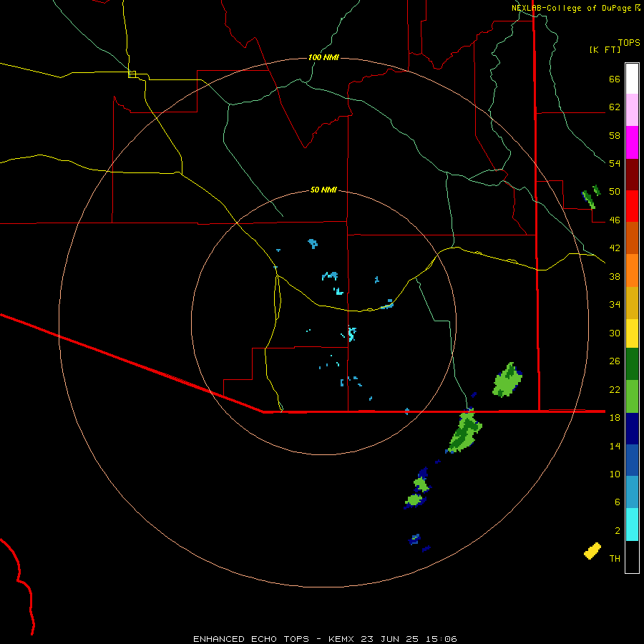The image size is (644, 644).
Task: Click the gold legend swatch
Action: click(x=632, y=303)
